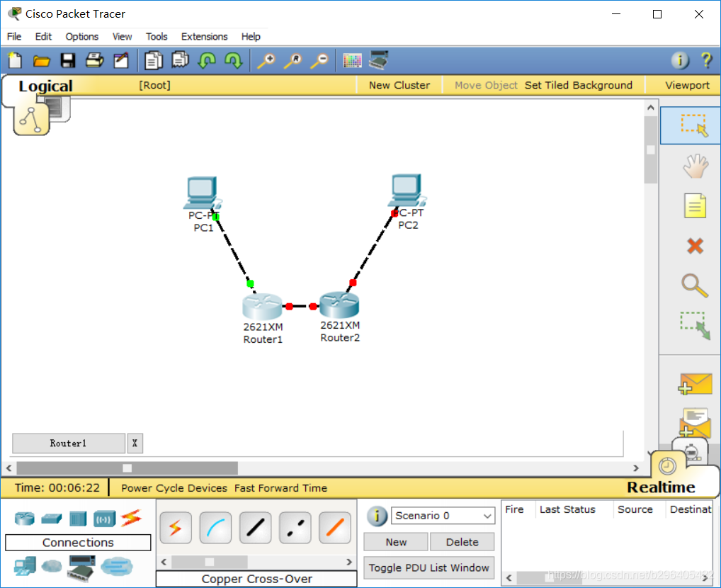The width and height of the screenshot is (721, 588).
Task: Open a file using the folder icon
Action: click(41, 61)
